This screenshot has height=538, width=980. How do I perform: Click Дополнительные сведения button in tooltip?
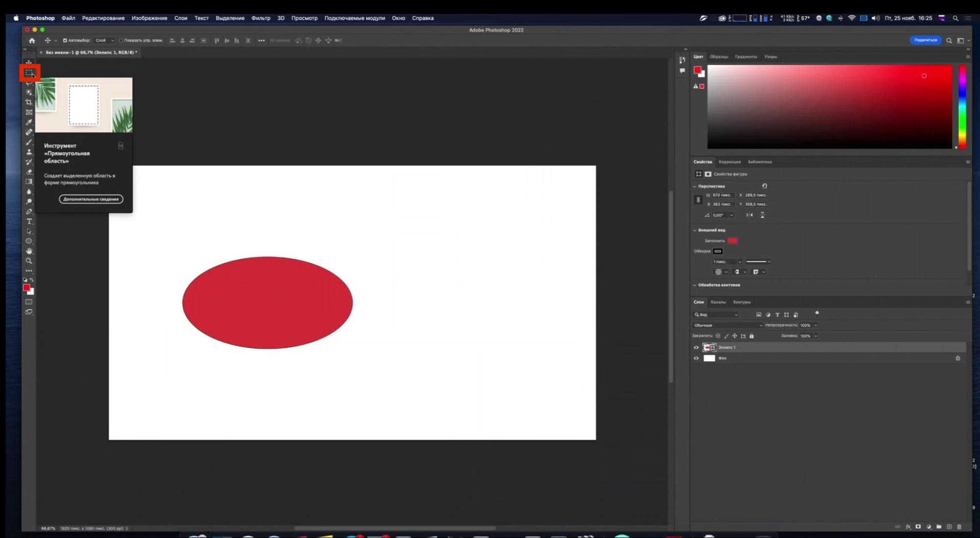pyautogui.click(x=91, y=199)
